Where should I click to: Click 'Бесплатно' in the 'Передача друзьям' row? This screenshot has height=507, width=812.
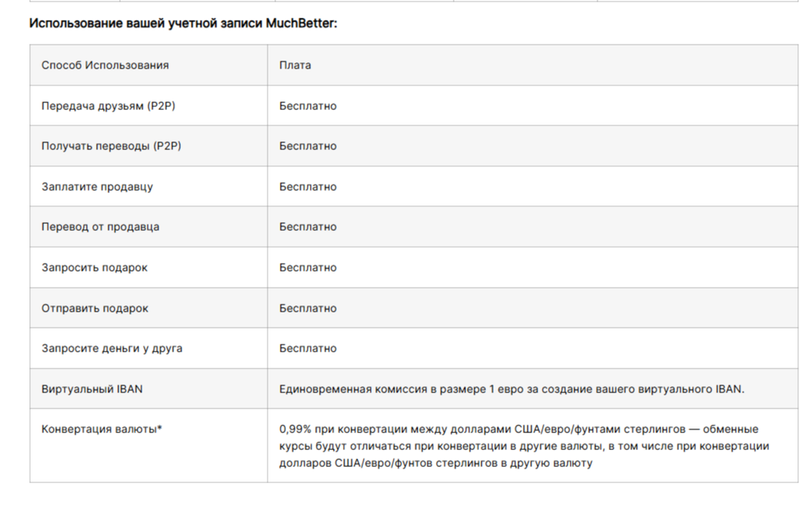pyautogui.click(x=308, y=105)
